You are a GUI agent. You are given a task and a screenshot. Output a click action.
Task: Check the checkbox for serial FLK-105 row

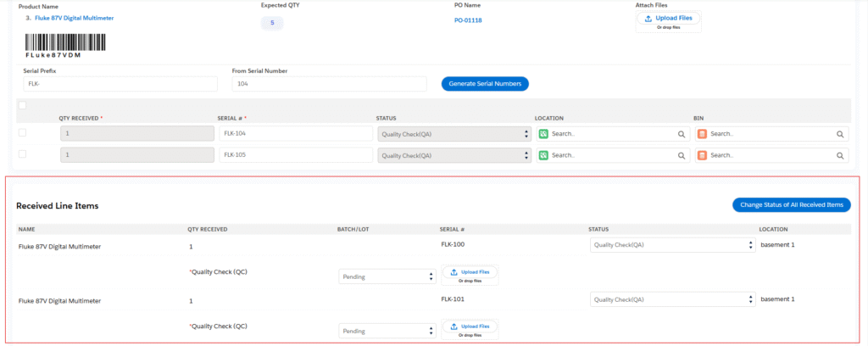(22, 154)
